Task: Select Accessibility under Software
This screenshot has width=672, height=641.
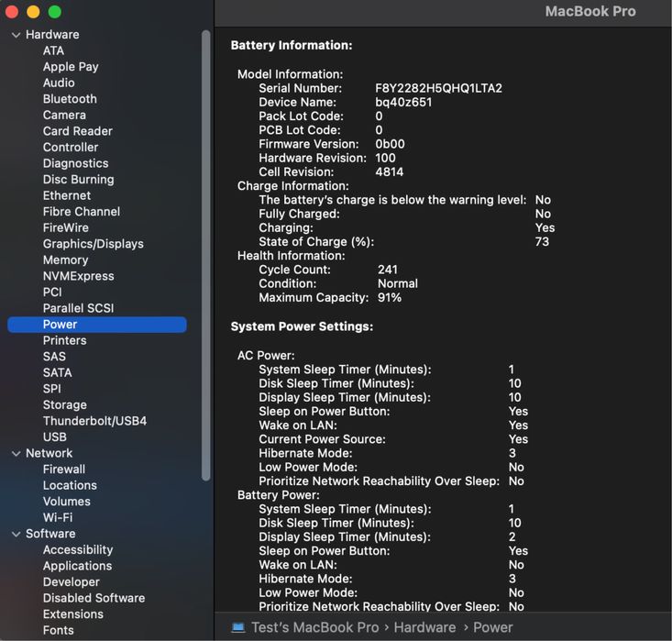Action: [78, 549]
